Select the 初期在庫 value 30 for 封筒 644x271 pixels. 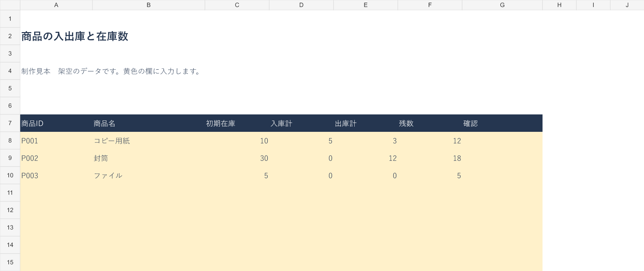237,158
